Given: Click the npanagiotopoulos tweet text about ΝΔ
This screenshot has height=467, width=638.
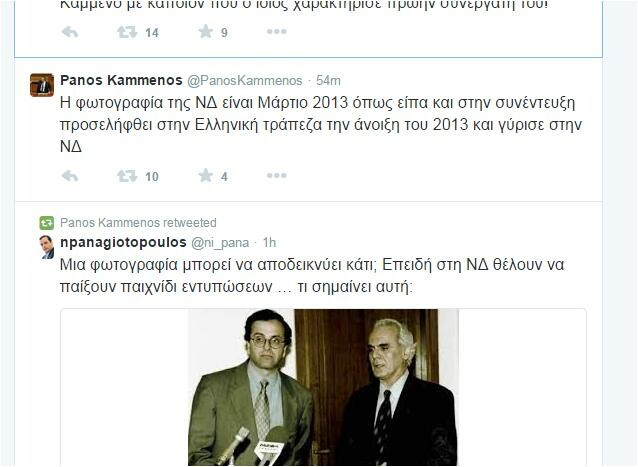Looking at the screenshot, I should click(x=312, y=276).
